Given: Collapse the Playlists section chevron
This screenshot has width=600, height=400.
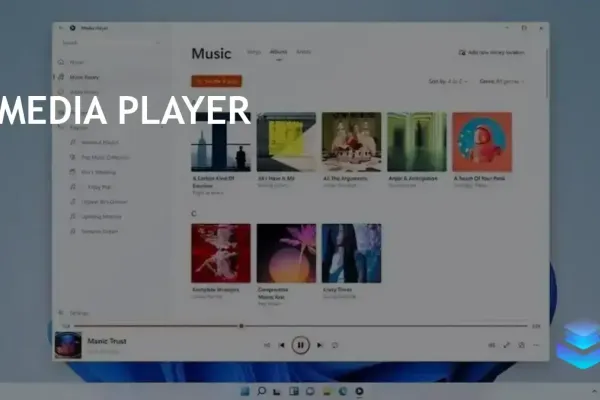Looking at the screenshot, I should point(162,127).
